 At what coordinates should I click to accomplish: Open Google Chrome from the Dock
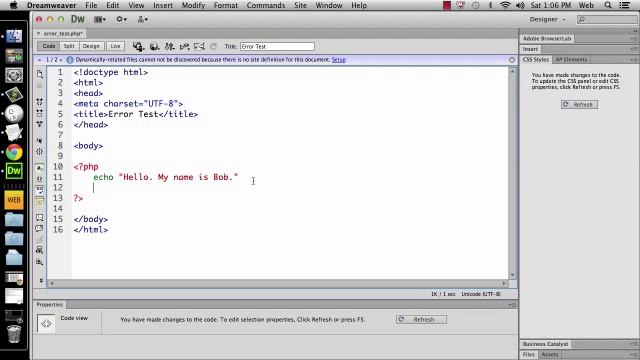[x=14, y=152]
